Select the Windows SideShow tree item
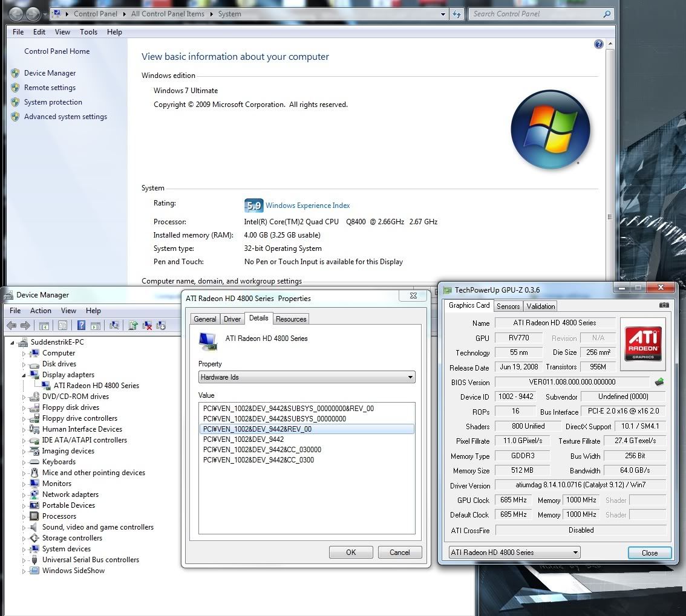Screen dimensions: 686x616 click(x=74, y=571)
